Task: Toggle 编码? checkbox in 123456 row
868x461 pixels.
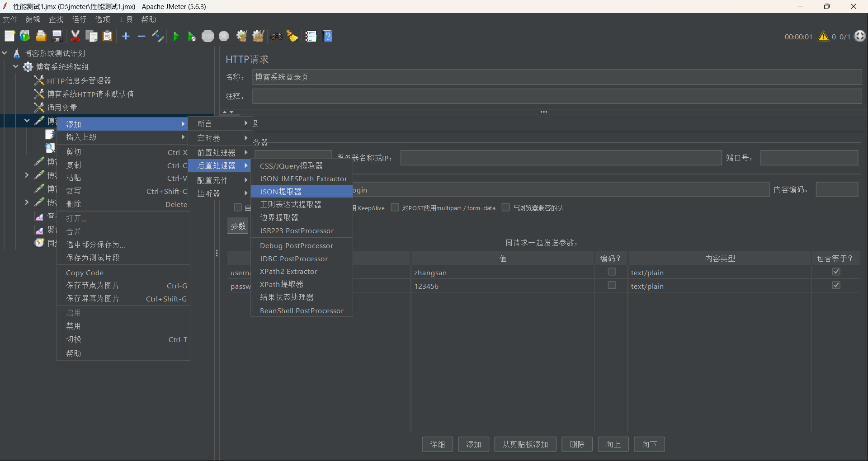Action: [612, 285]
